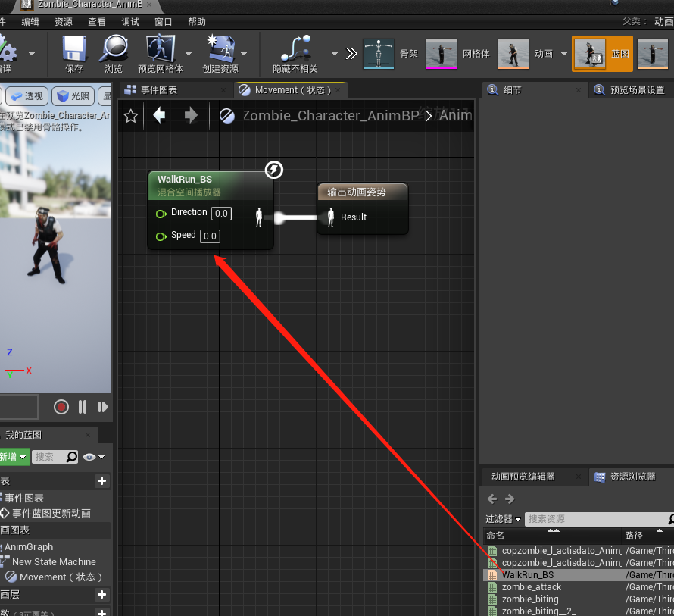
Task: Click the Speed input pin
Action: (x=161, y=236)
